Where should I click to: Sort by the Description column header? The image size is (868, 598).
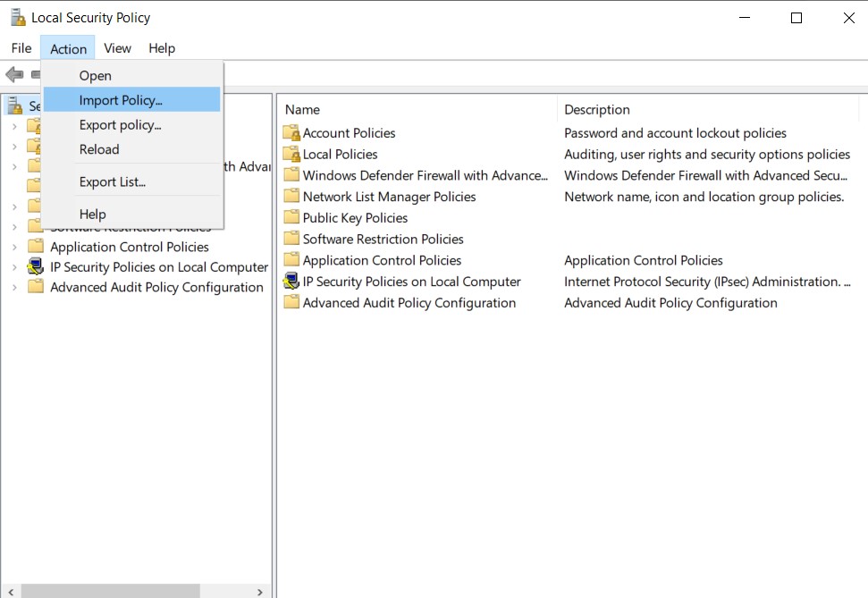709,110
